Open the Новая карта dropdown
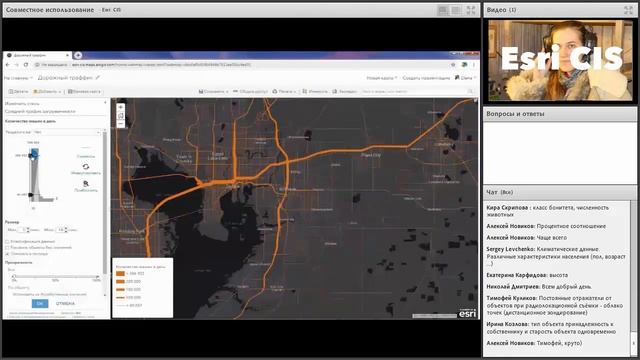The height and width of the screenshot is (360, 640). [381, 78]
